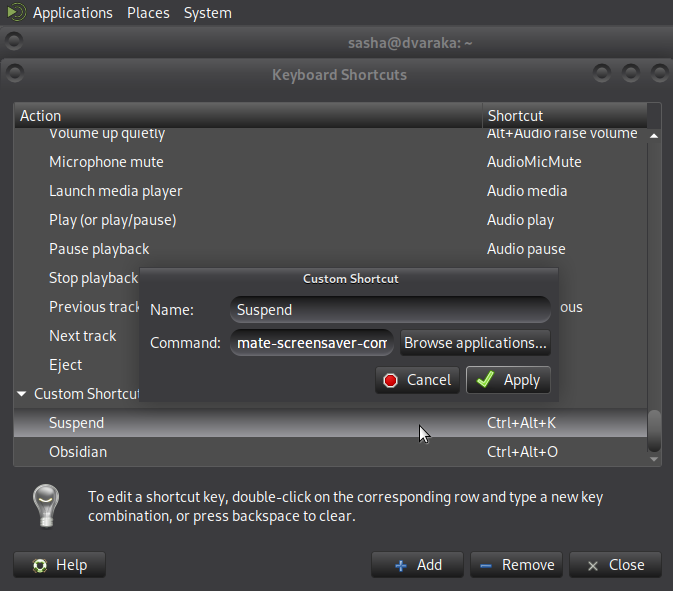673x591 pixels.
Task: Click the green checkmark icon on Apply
Action: (x=485, y=379)
